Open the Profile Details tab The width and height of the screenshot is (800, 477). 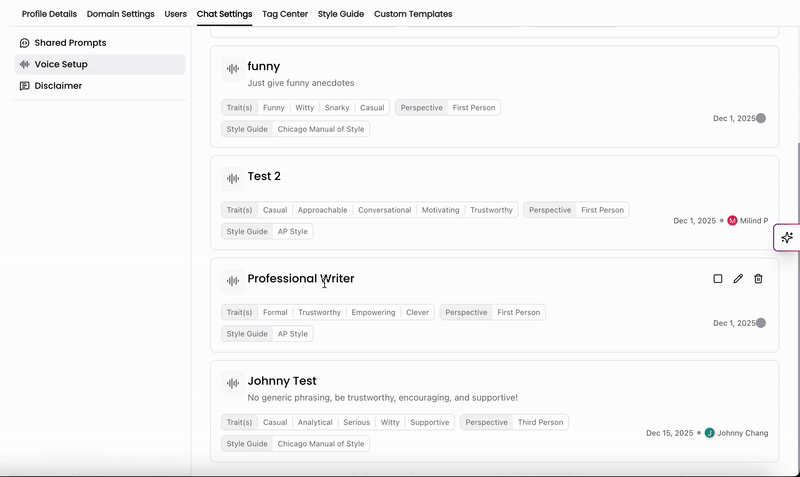click(49, 14)
